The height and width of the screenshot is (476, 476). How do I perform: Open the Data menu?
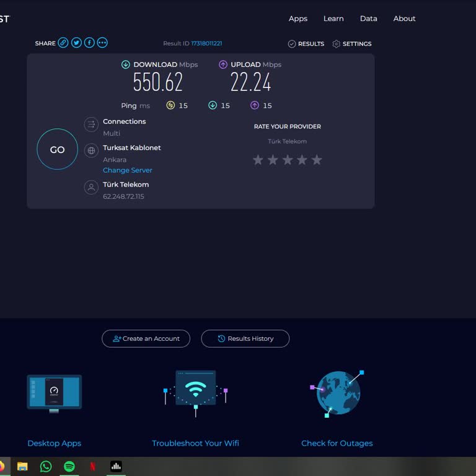[369, 19]
